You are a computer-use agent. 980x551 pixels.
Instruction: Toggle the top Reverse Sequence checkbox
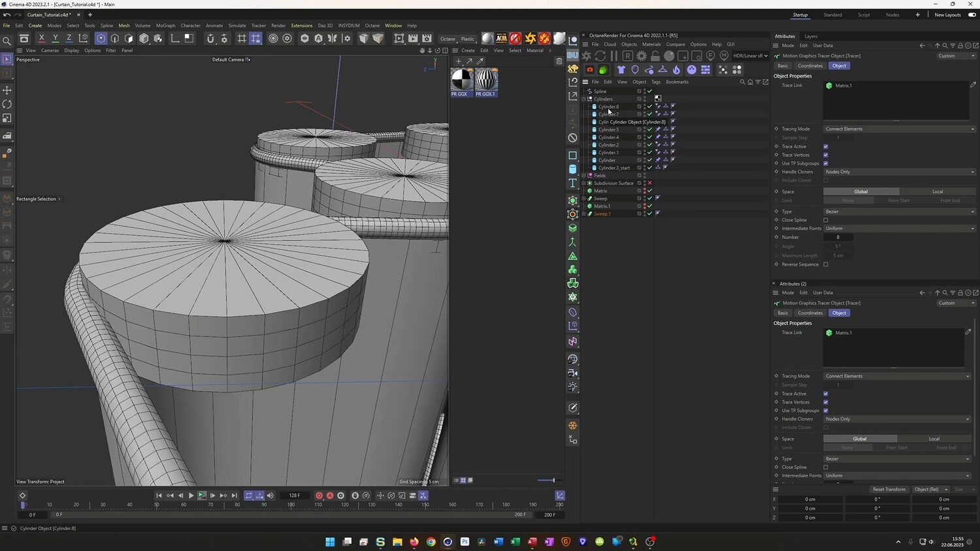click(826, 264)
